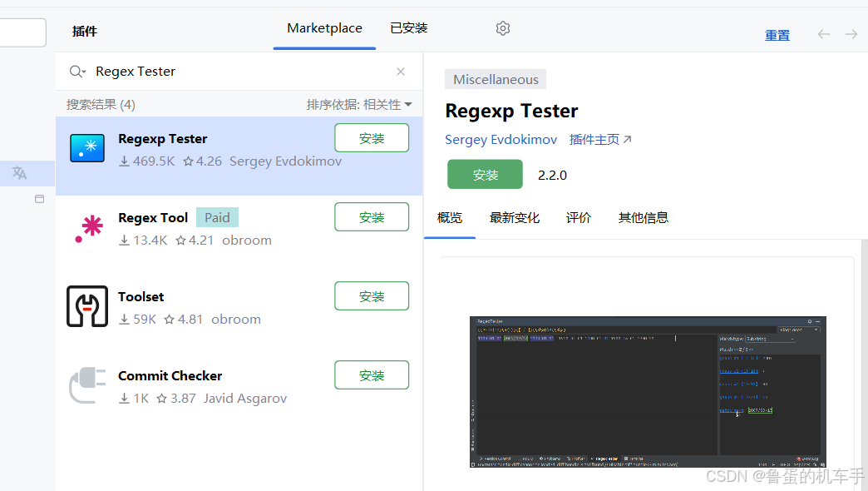868x491 pixels.
Task: Clear the Regex Tester search text
Action: [401, 72]
